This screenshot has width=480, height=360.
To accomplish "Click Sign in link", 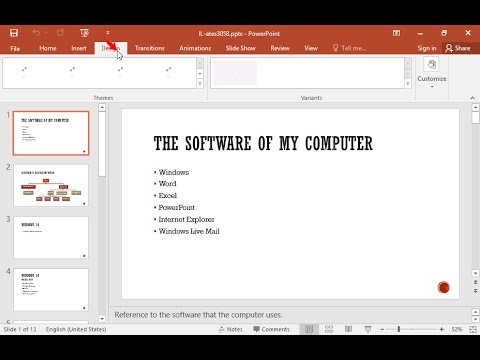I will click(427, 48).
